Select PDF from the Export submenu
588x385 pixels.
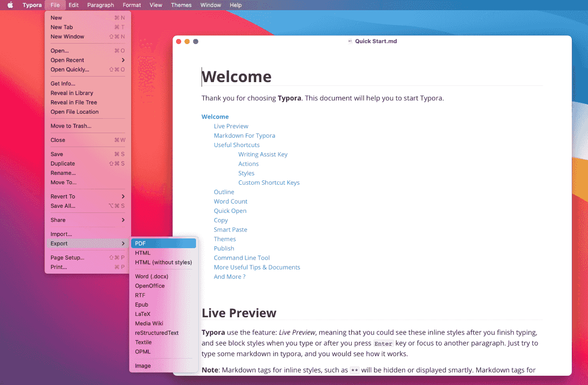(x=163, y=244)
